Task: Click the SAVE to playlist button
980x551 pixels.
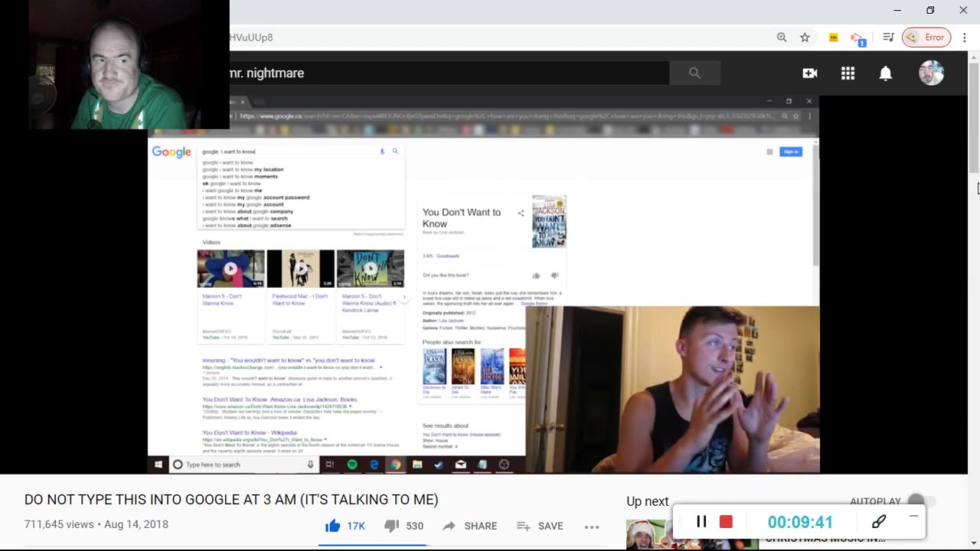Action: (540, 526)
